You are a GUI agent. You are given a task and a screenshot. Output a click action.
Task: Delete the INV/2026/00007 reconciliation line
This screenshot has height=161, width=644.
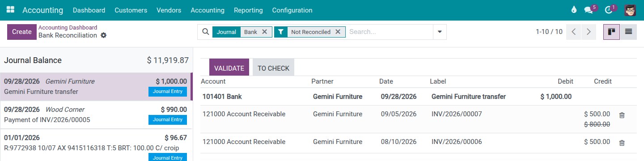[x=622, y=115]
